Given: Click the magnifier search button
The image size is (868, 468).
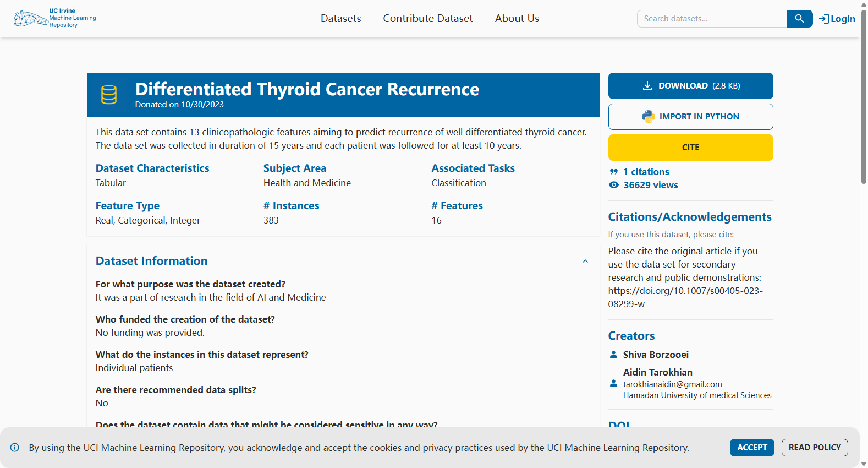Looking at the screenshot, I should click(x=799, y=19).
